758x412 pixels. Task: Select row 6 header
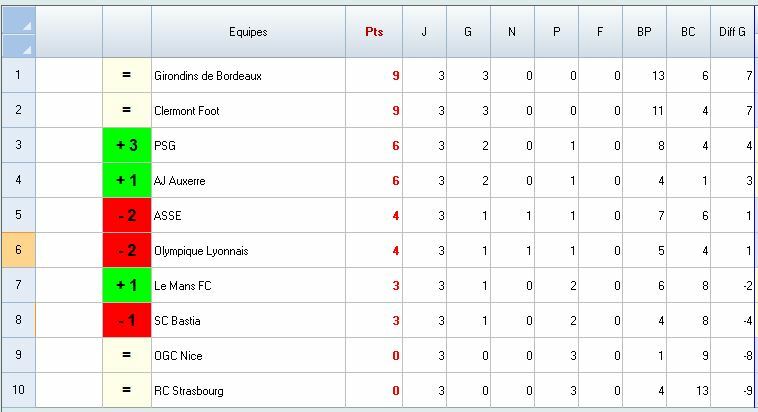click(x=18, y=251)
